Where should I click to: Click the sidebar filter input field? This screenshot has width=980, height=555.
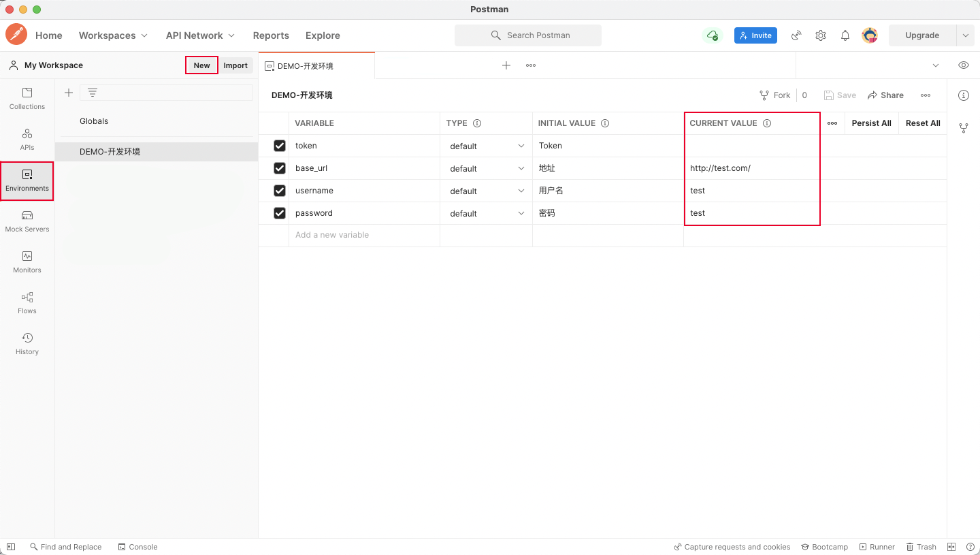click(166, 93)
